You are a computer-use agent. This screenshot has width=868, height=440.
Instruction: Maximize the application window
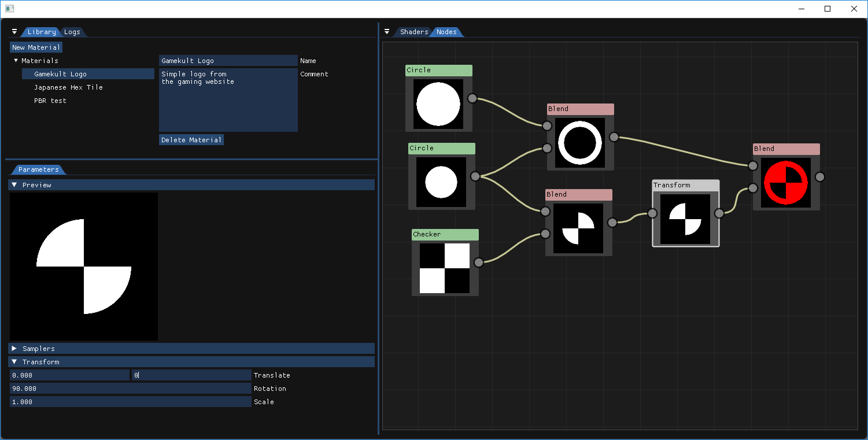(828, 9)
